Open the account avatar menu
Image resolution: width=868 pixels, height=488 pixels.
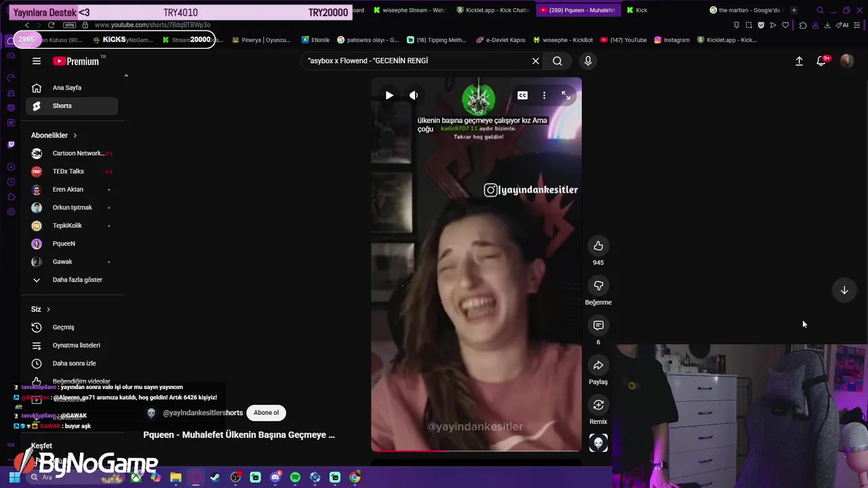(846, 61)
